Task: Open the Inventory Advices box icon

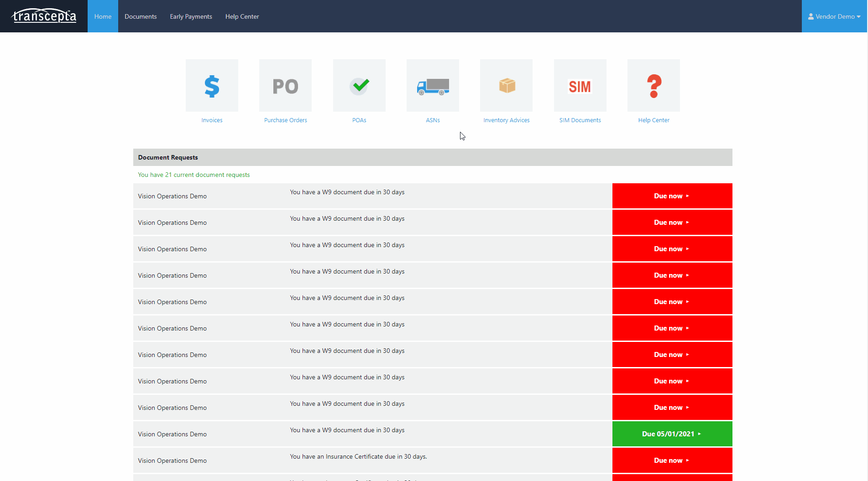Action: tap(506, 86)
